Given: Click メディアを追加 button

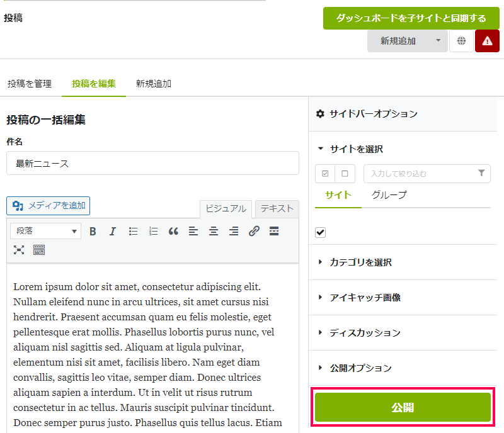Looking at the screenshot, I should (x=49, y=206).
